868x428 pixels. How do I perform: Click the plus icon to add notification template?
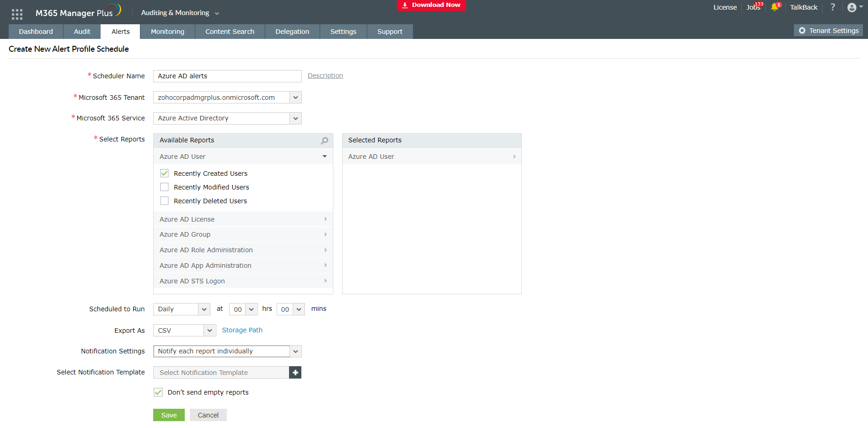(295, 373)
